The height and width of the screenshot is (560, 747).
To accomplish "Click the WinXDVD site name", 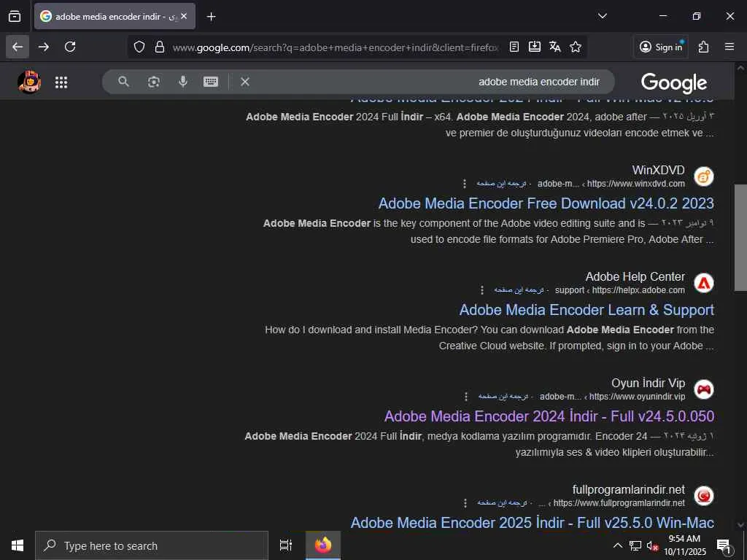I will tap(658, 170).
